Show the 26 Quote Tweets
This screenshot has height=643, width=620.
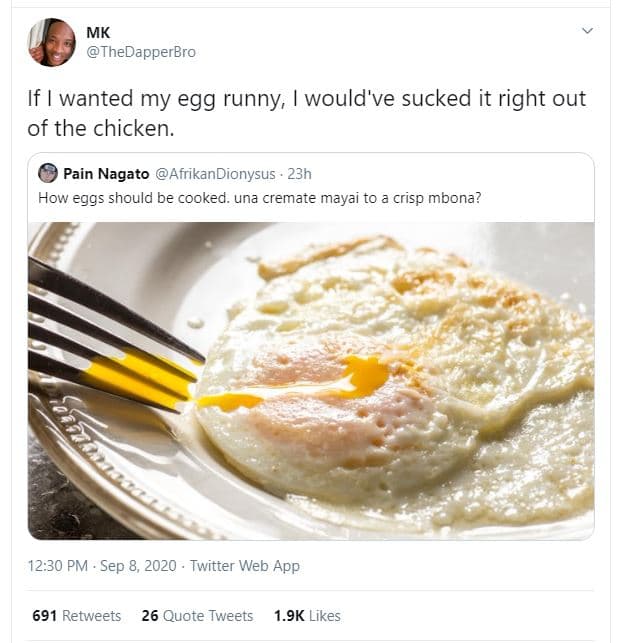[197, 616]
